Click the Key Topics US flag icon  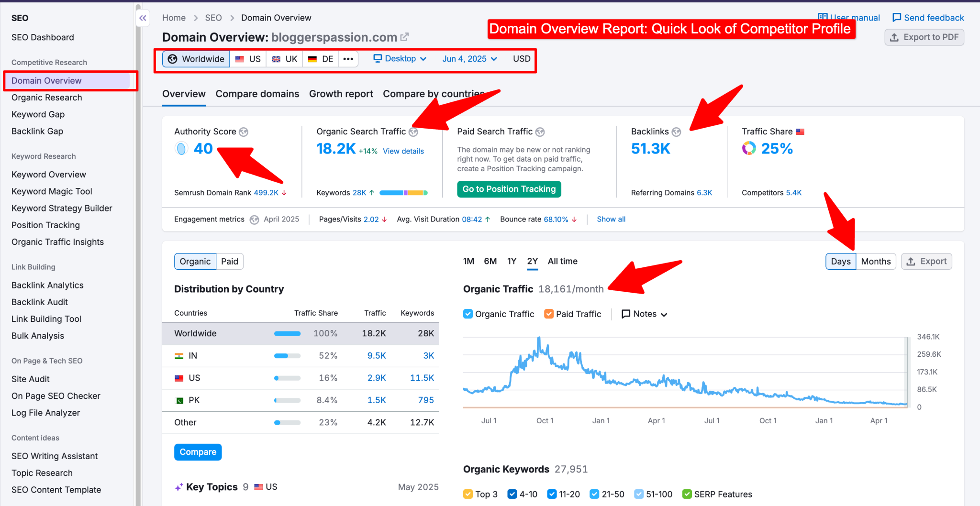click(258, 487)
